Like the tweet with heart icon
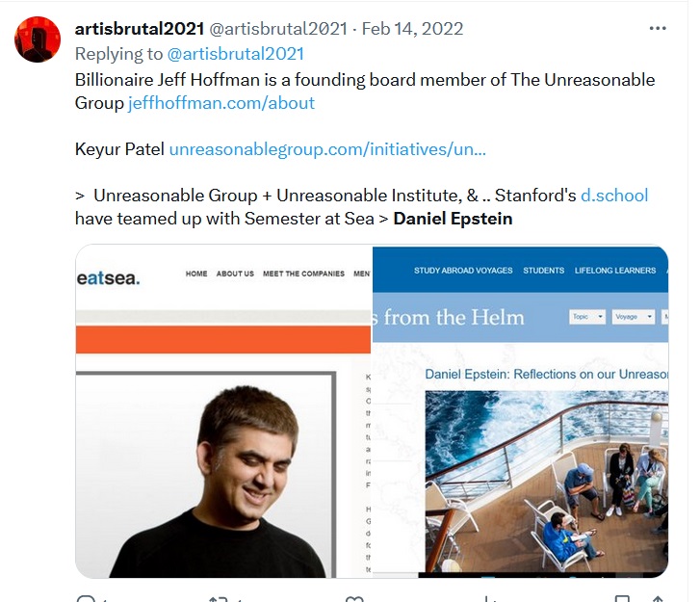Screen dimensions: 700x602 (354, 598)
